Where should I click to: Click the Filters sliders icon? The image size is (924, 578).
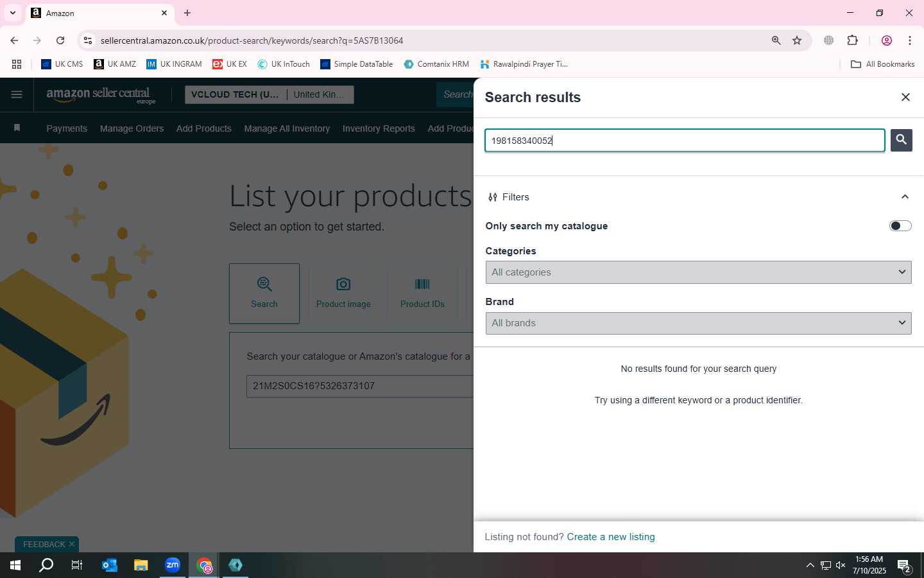coord(492,197)
